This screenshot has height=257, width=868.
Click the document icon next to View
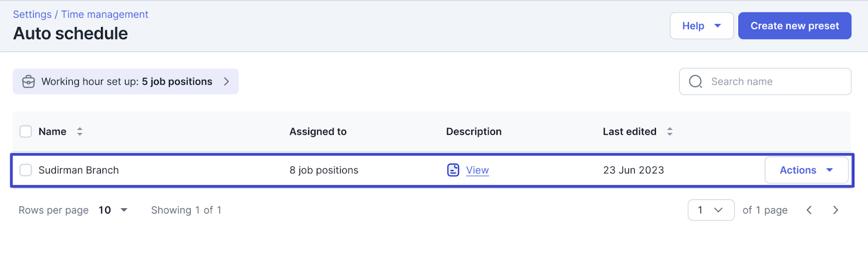pos(453,170)
